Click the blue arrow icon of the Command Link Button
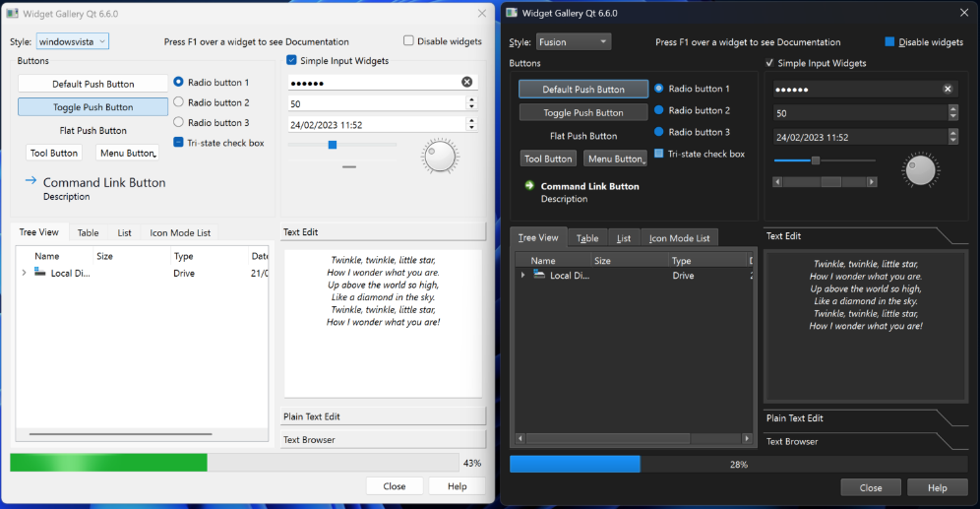The height and width of the screenshot is (509, 980). click(31, 181)
